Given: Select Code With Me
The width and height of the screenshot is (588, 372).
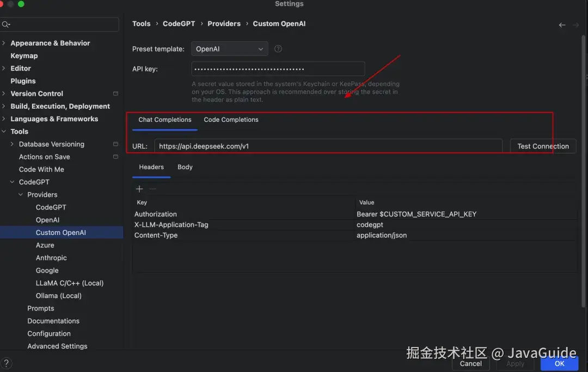Looking at the screenshot, I should 41,169.
